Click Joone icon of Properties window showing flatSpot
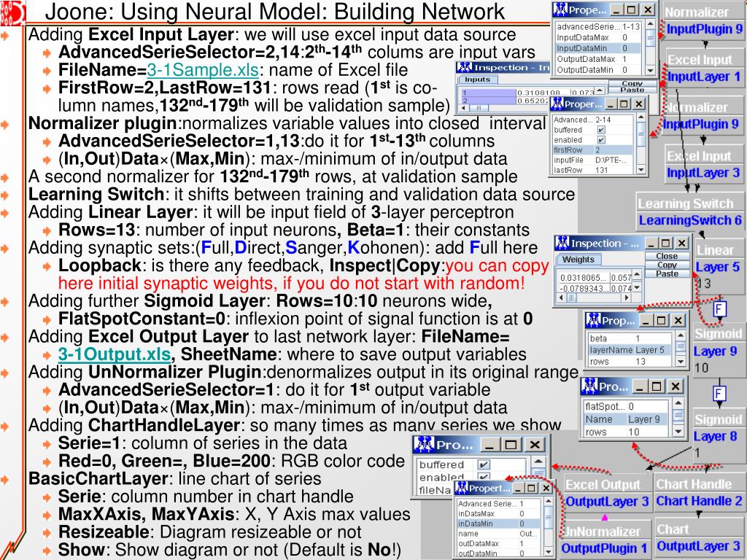This screenshot has width=747, height=560. click(x=589, y=386)
